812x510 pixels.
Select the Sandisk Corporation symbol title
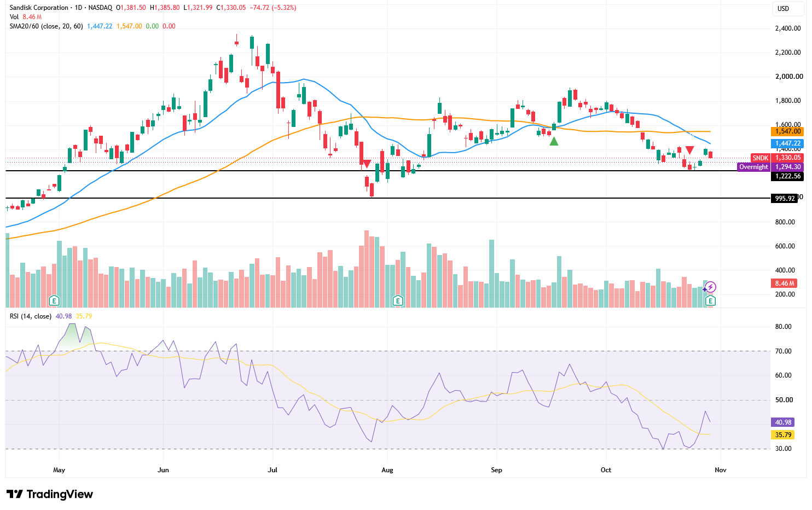[x=39, y=8]
